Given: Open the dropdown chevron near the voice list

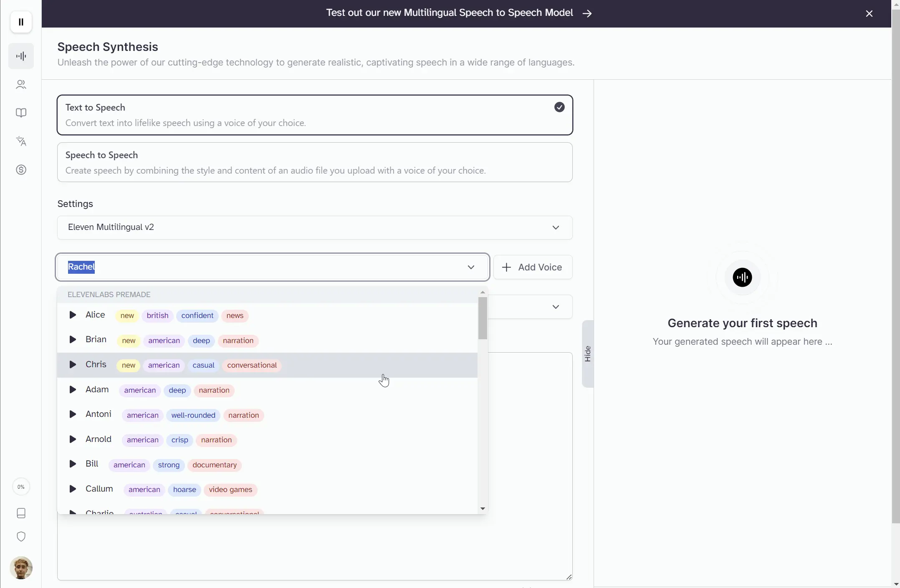Looking at the screenshot, I should click(x=556, y=307).
